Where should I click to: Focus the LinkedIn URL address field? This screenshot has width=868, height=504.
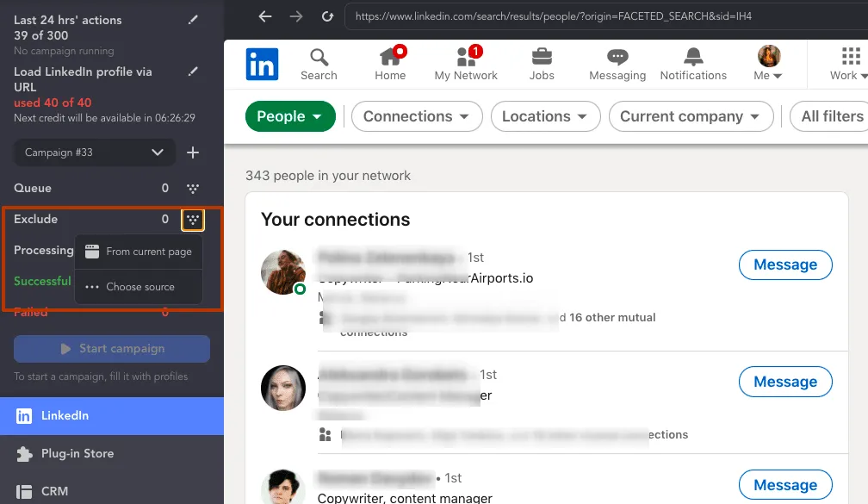coord(606,16)
